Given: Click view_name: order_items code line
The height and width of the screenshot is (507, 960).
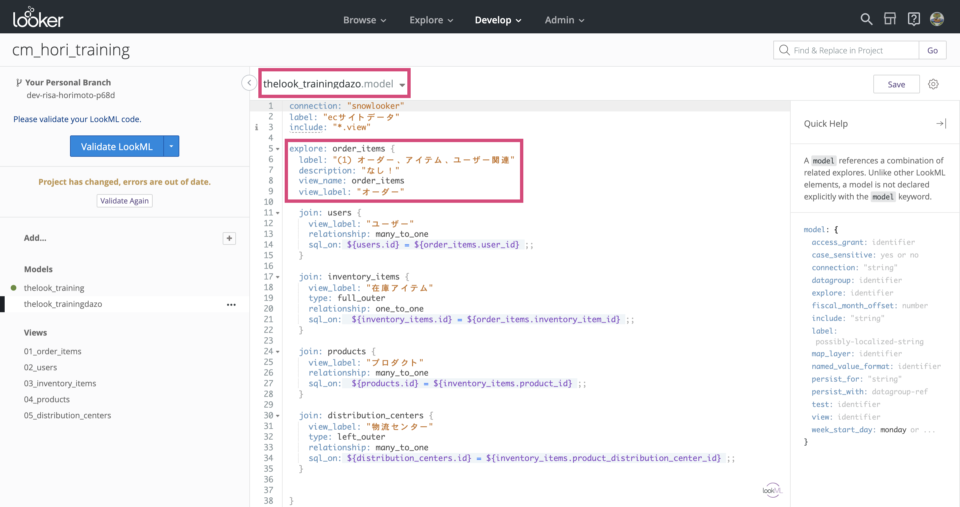Looking at the screenshot, I should [351, 181].
